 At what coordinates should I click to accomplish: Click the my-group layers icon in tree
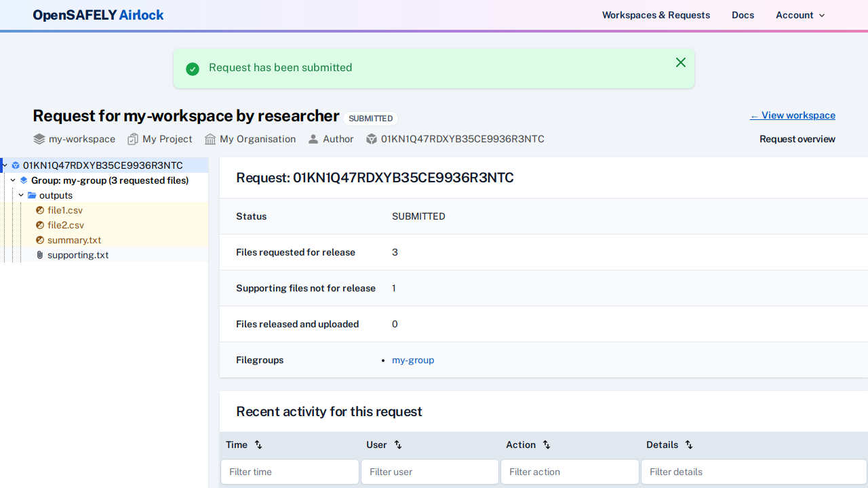coord(24,180)
